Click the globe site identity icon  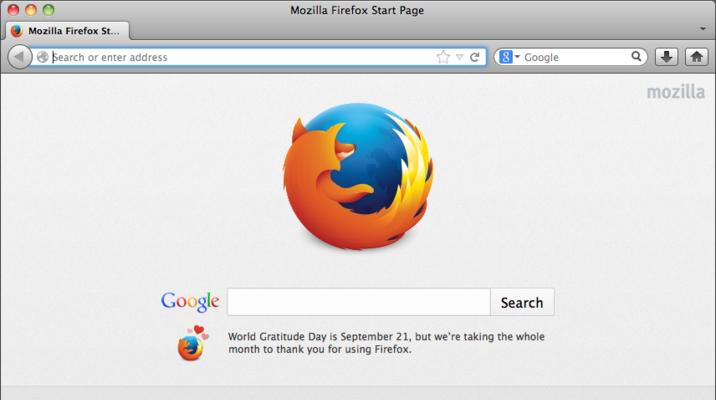click(x=42, y=57)
